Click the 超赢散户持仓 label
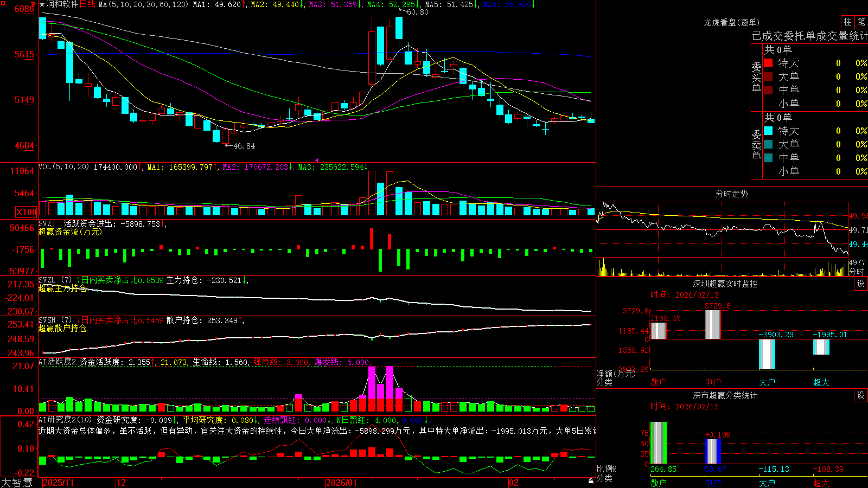The height and width of the screenshot is (488, 868). click(62, 328)
